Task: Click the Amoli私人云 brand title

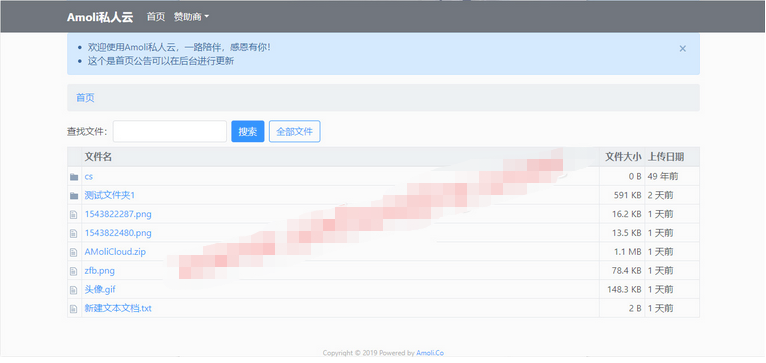Action: [x=100, y=17]
